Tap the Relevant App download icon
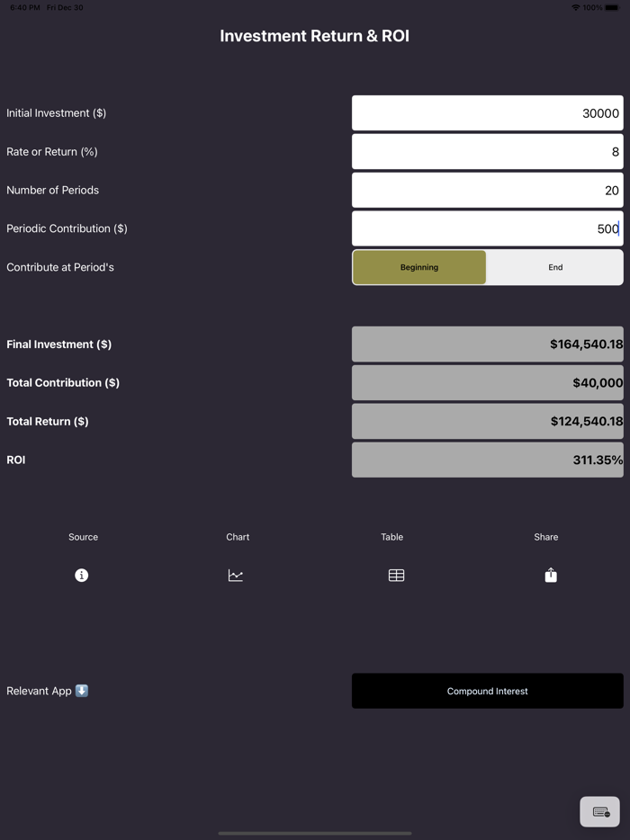 click(80, 691)
